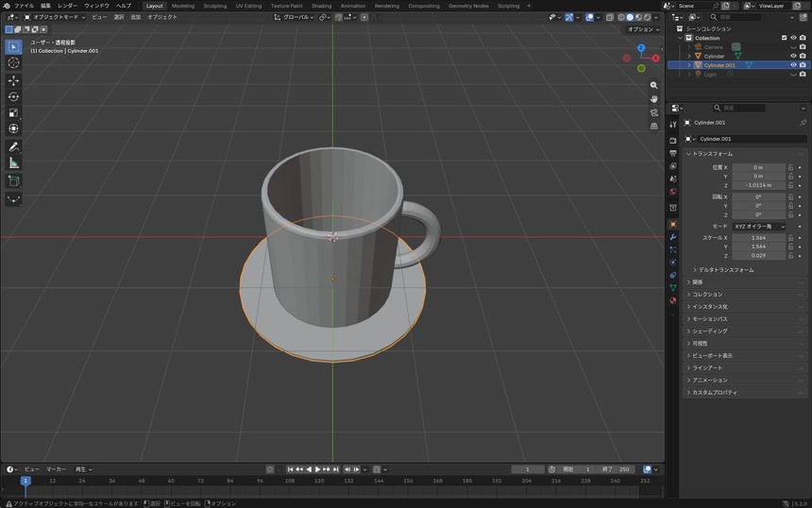
Task: Open the Modifiers wrench properties tab
Action: (672, 237)
